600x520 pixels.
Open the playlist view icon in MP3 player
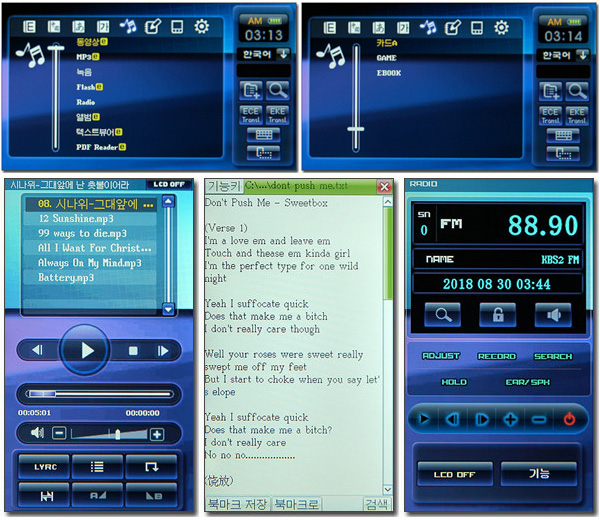pos(98,466)
